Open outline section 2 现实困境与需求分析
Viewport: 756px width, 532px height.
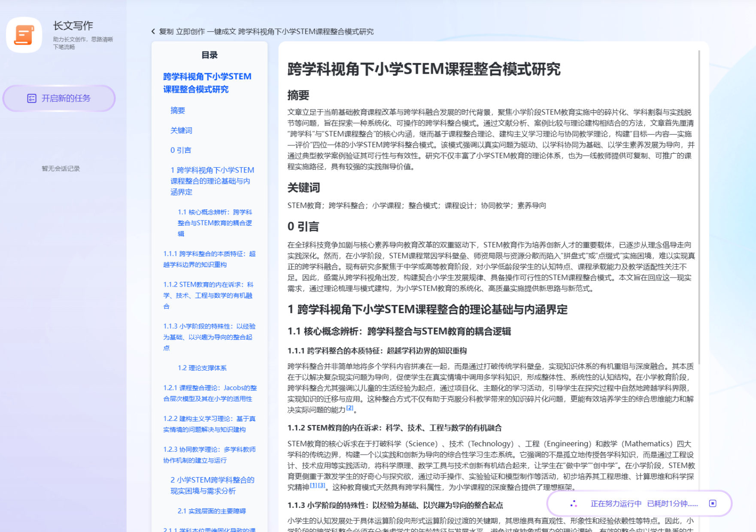point(213,485)
